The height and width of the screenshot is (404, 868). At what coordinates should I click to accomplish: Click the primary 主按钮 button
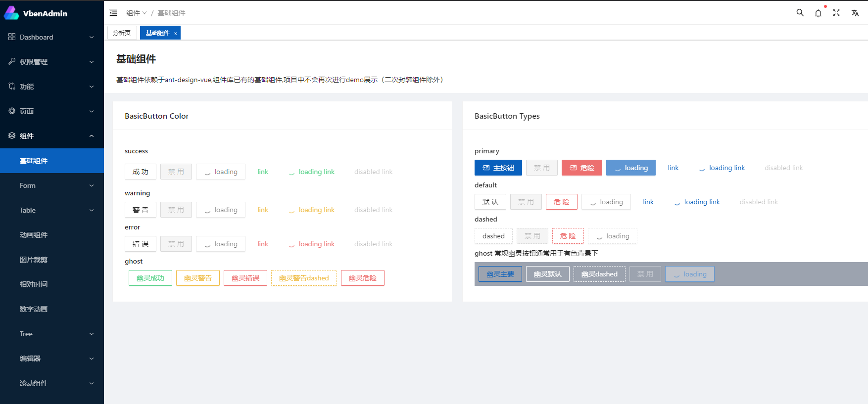[498, 168]
